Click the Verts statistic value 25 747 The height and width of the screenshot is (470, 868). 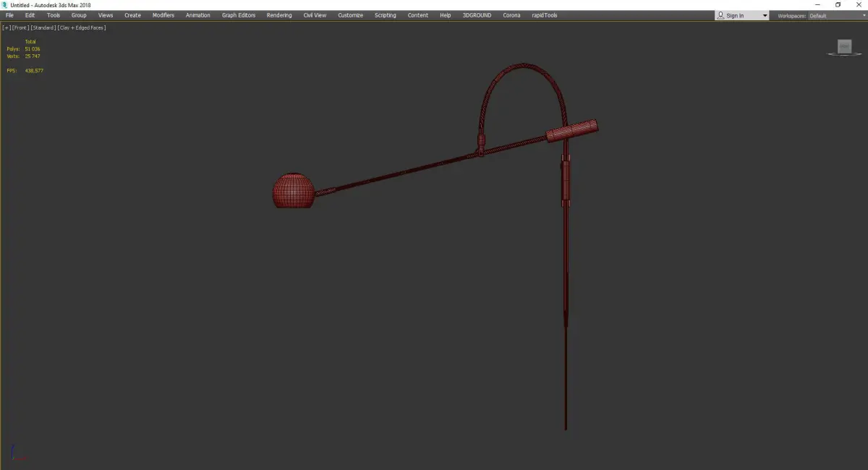[x=33, y=56]
